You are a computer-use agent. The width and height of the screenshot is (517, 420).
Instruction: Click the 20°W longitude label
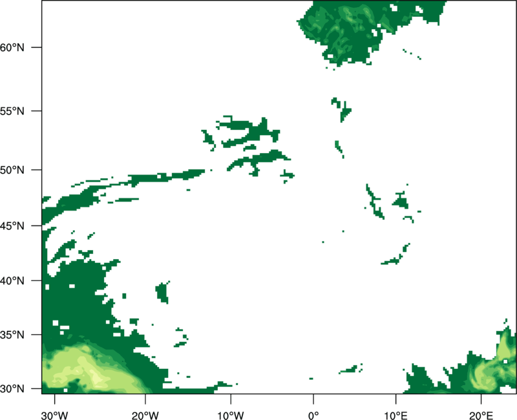point(145,415)
